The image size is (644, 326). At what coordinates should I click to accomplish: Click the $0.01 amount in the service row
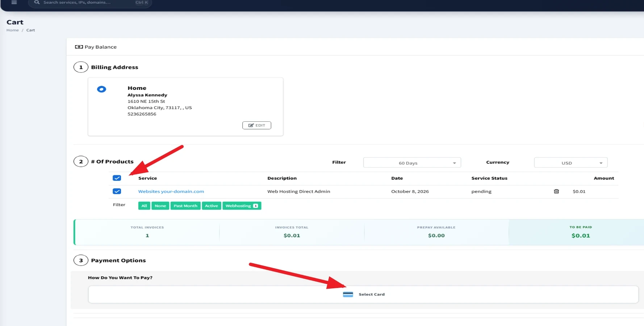point(579,191)
